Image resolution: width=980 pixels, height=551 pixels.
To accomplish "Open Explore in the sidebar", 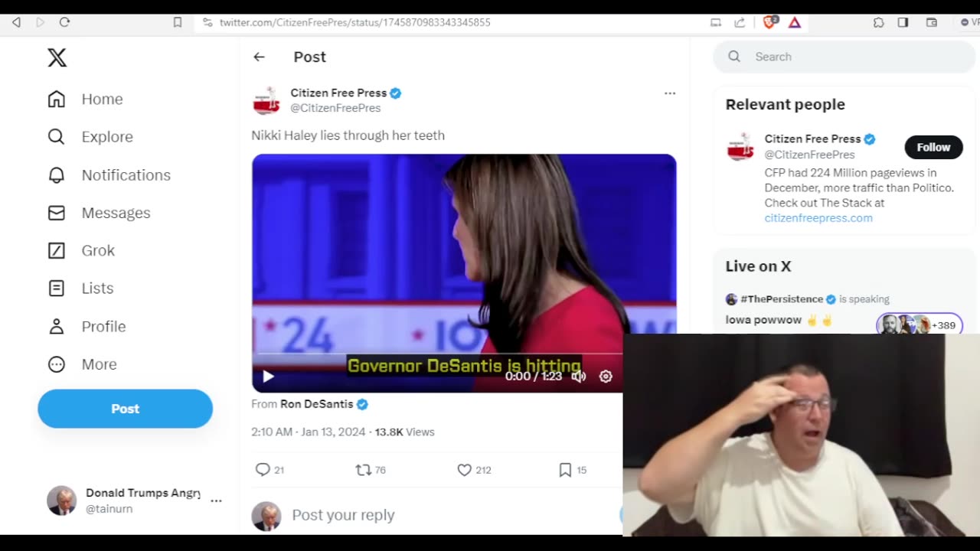I will 90,136.
